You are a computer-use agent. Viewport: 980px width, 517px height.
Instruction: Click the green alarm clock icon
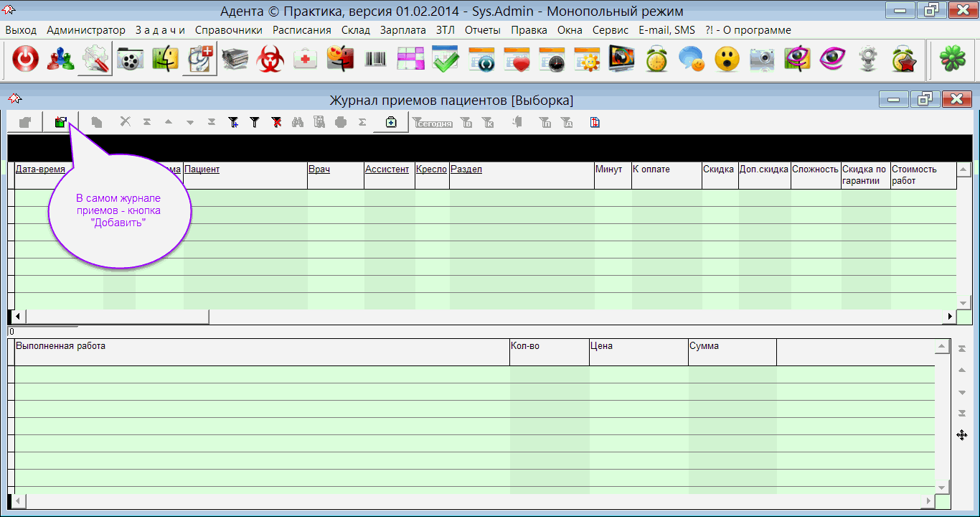(656, 60)
